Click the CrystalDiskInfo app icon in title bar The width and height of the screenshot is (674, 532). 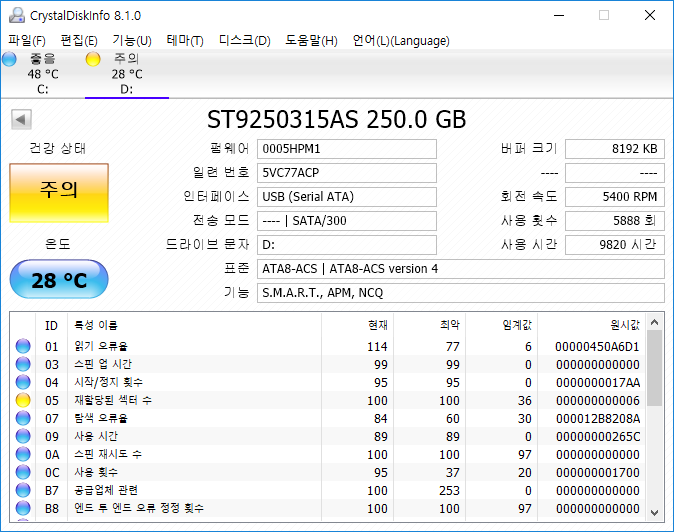click(x=17, y=15)
